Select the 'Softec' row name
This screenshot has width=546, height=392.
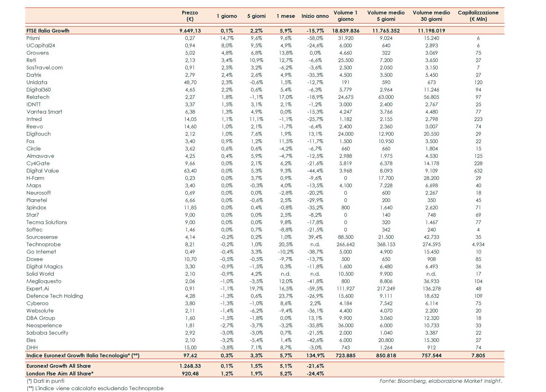tap(34, 230)
